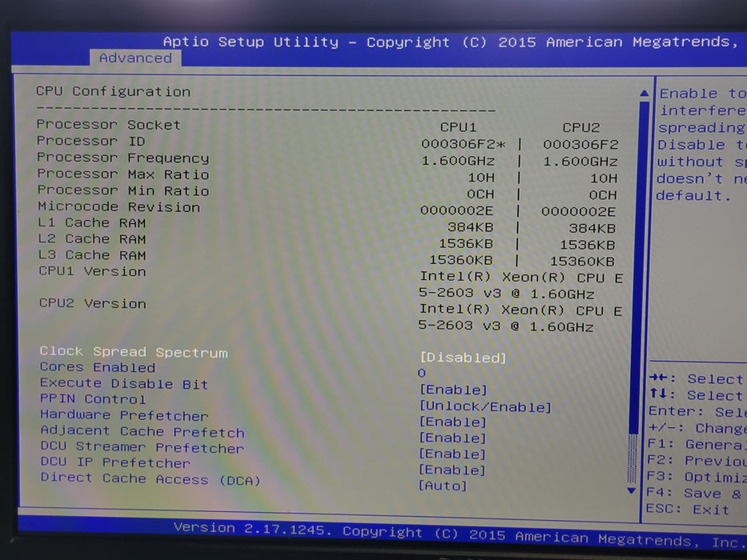Click the Processor Socket label
747x560 pixels.
[109, 125]
